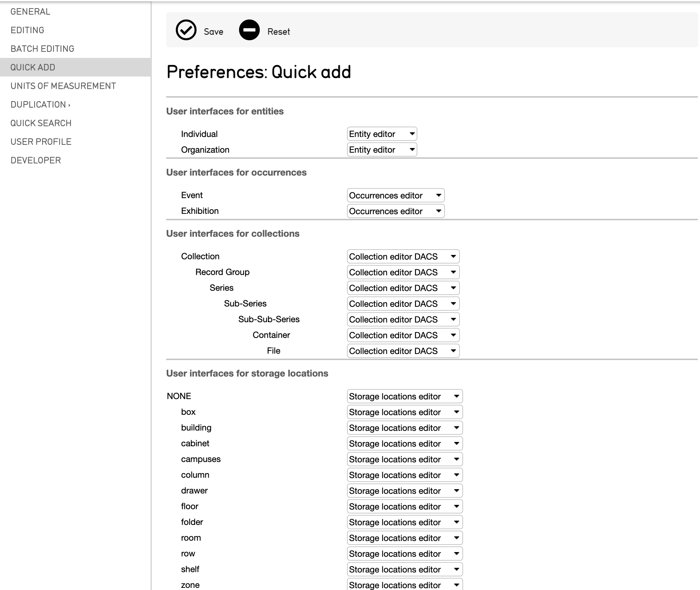This screenshot has width=700, height=590.
Task: Open the NONE storage locations dropdown
Action: point(404,397)
